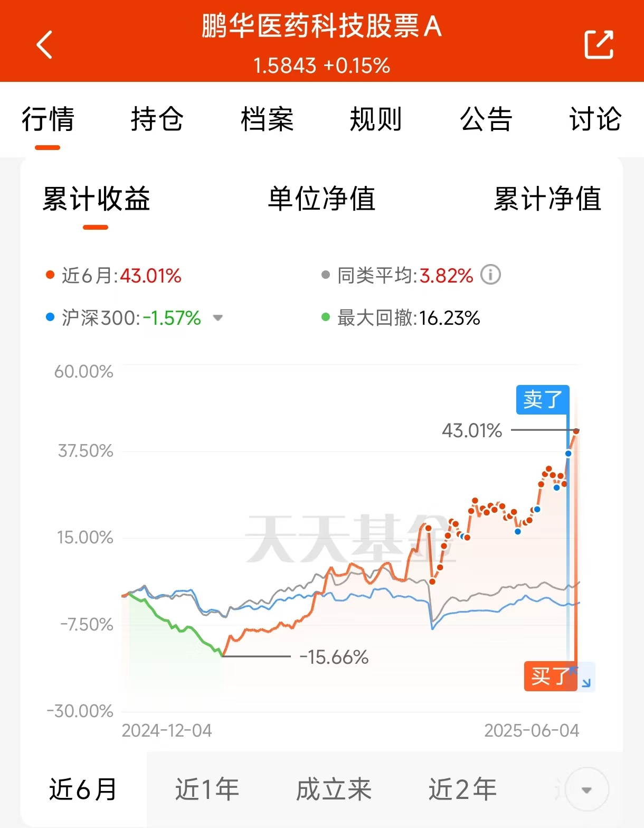644x828 pixels.
Task: Switch to the 持仓 tab
Action: coord(157,118)
